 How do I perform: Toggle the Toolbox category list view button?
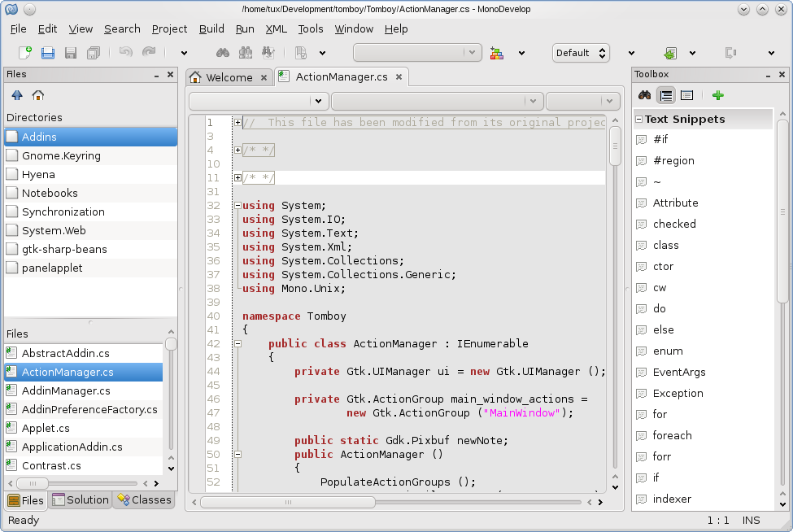click(666, 95)
